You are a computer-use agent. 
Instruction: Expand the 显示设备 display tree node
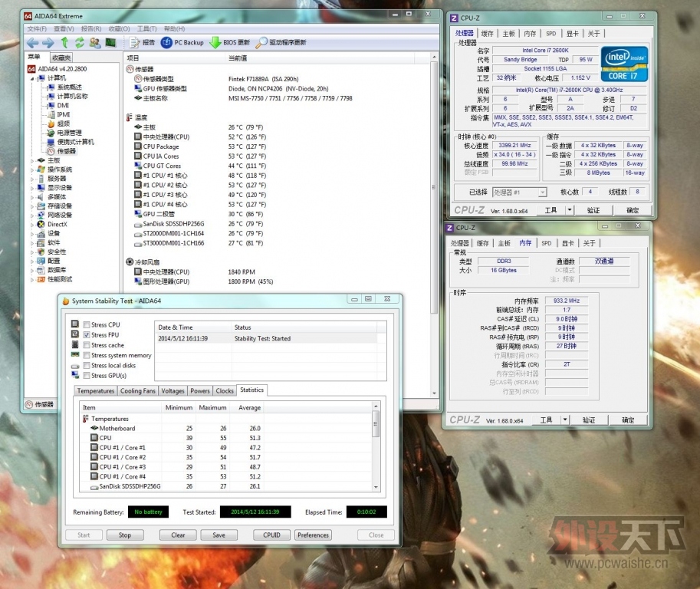[x=32, y=188]
